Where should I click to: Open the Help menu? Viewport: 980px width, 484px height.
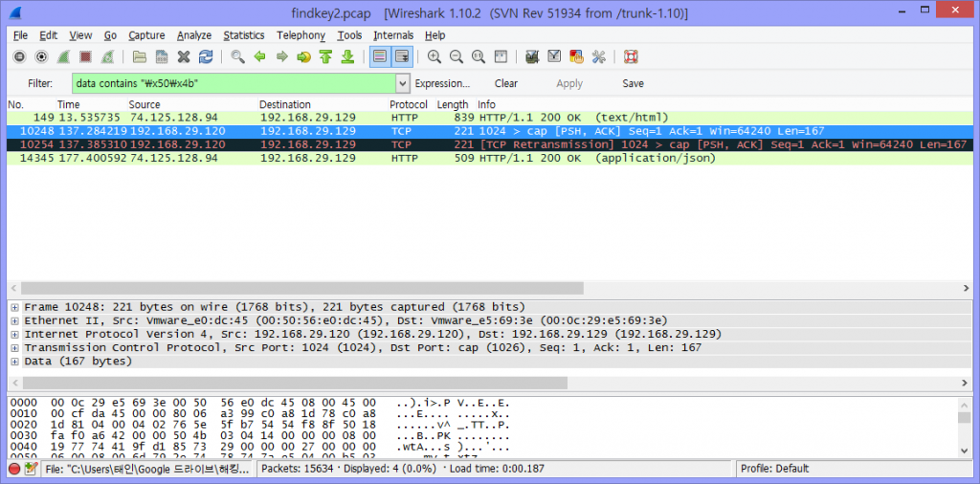[435, 35]
